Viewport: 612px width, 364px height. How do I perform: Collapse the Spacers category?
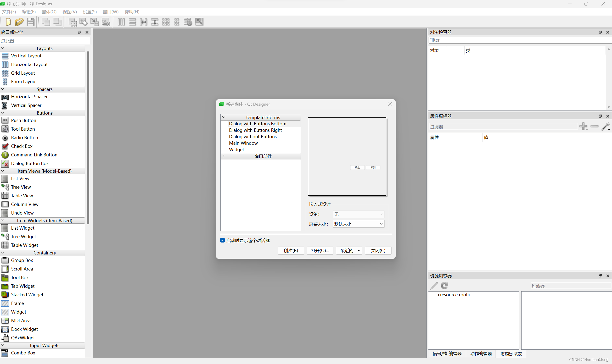tap(3, 89)
